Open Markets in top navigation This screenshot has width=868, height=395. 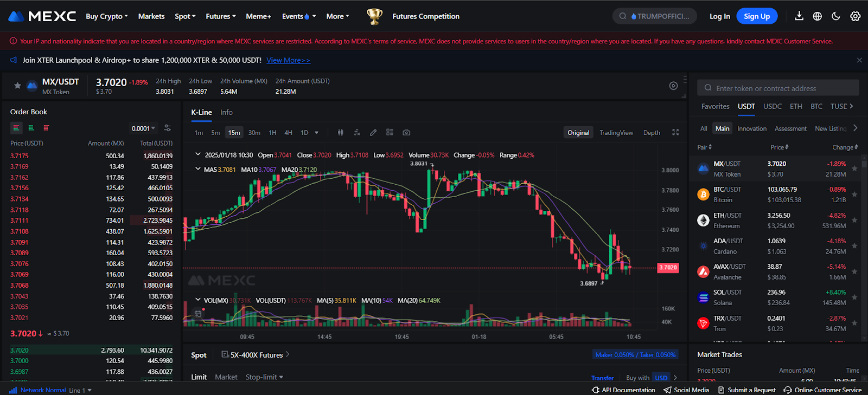click(x=151, y=16)
